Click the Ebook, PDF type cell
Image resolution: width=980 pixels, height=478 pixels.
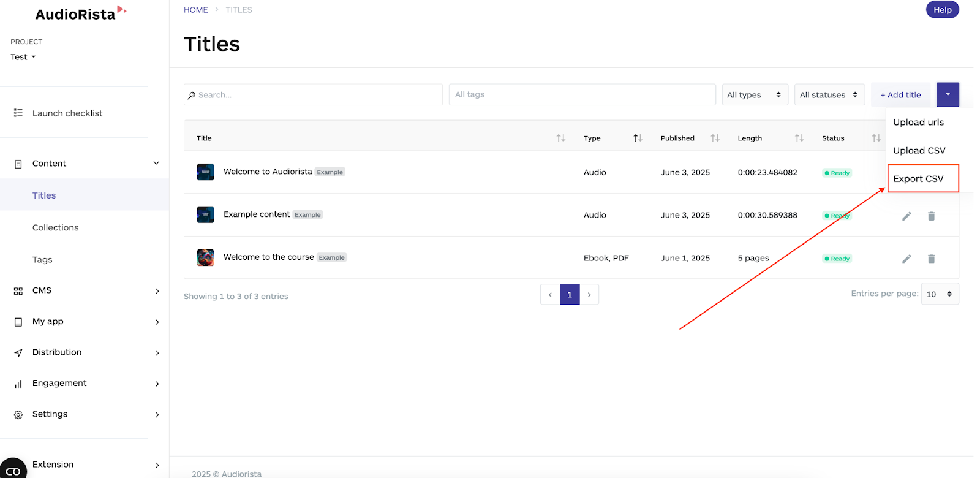pyautogui.click(x=606, y=258)
